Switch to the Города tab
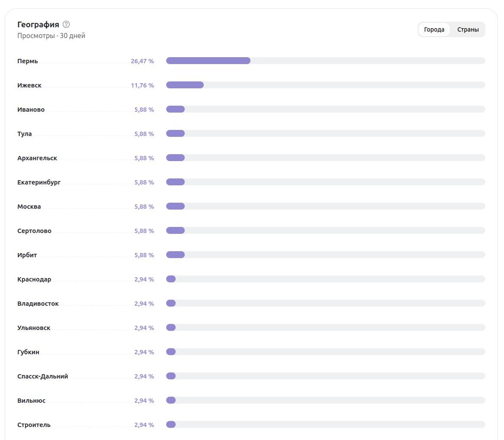 (x=434, y=29)
